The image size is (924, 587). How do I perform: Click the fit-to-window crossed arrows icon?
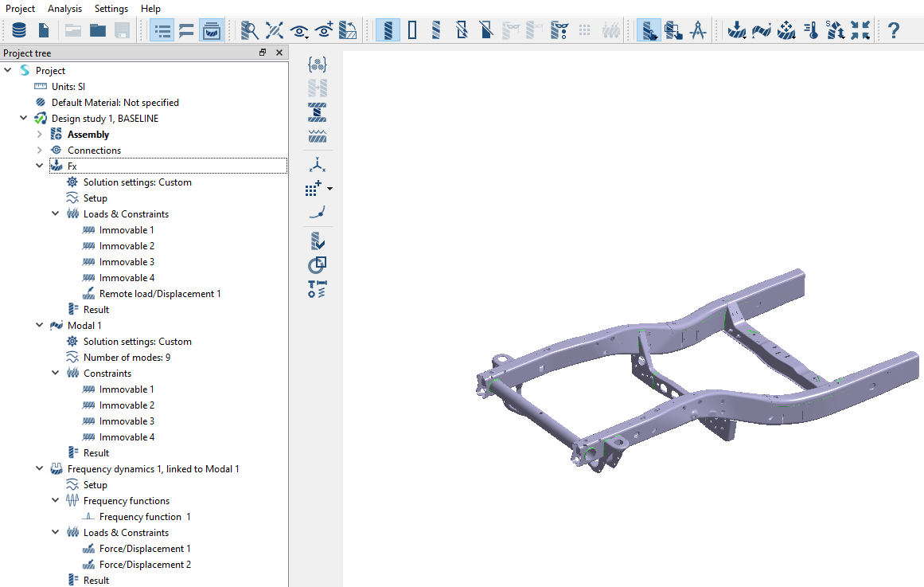tap(274, 30)
